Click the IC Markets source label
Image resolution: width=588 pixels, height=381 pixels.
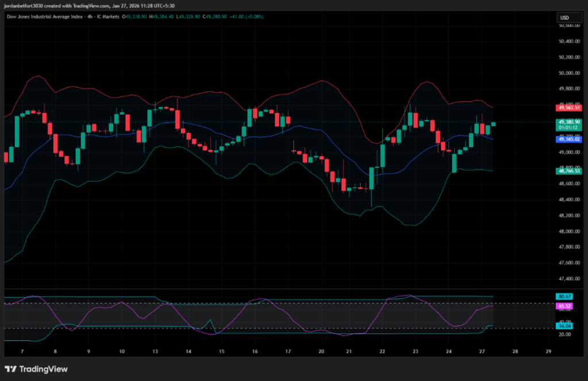[x=108, y=17]
